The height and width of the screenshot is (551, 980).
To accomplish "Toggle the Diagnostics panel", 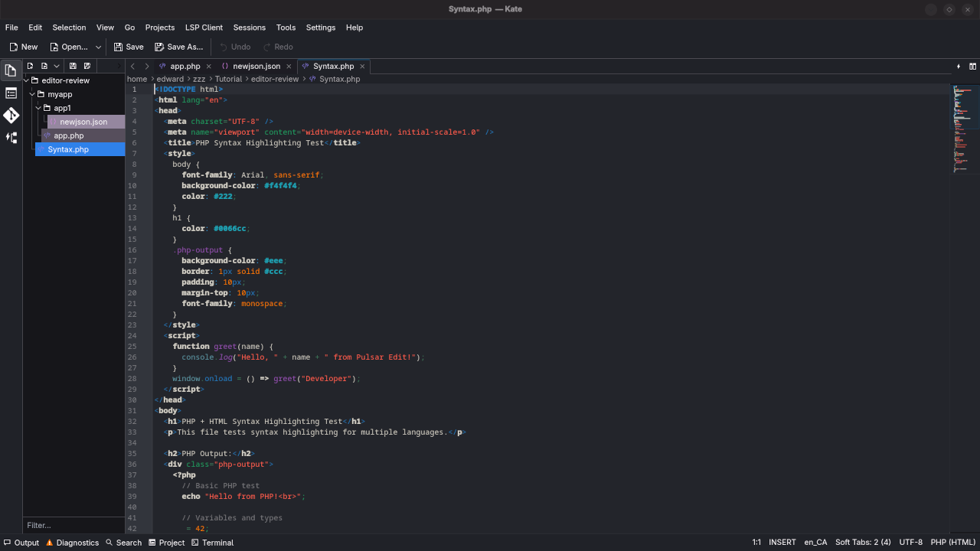I will click(x=72, y=543).
